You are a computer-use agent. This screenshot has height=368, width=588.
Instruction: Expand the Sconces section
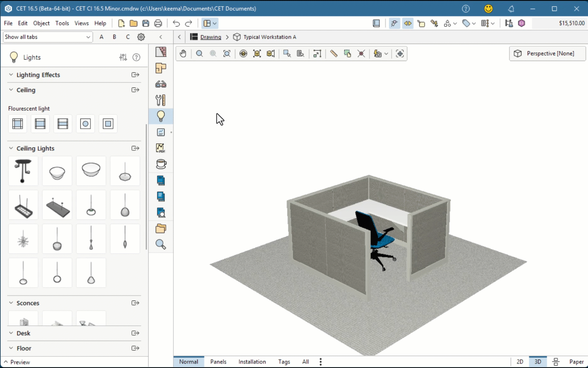coord(11,303)
